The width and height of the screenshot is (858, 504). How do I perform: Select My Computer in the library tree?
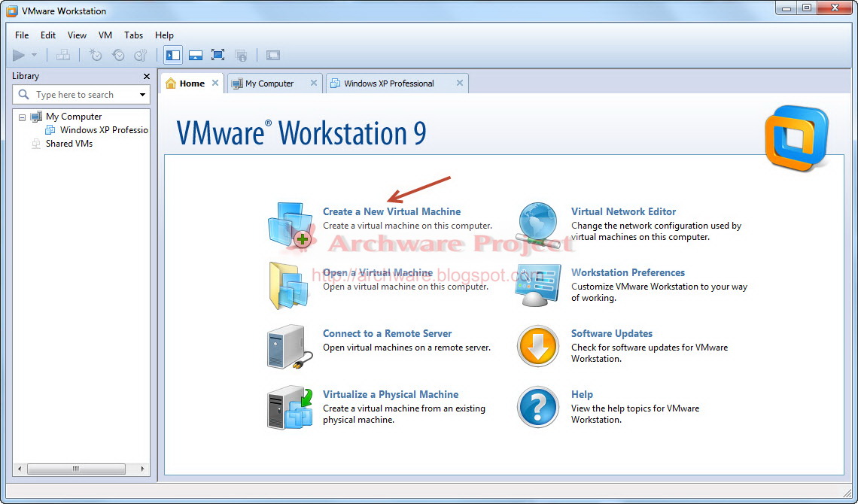click(x=74, y=117)
